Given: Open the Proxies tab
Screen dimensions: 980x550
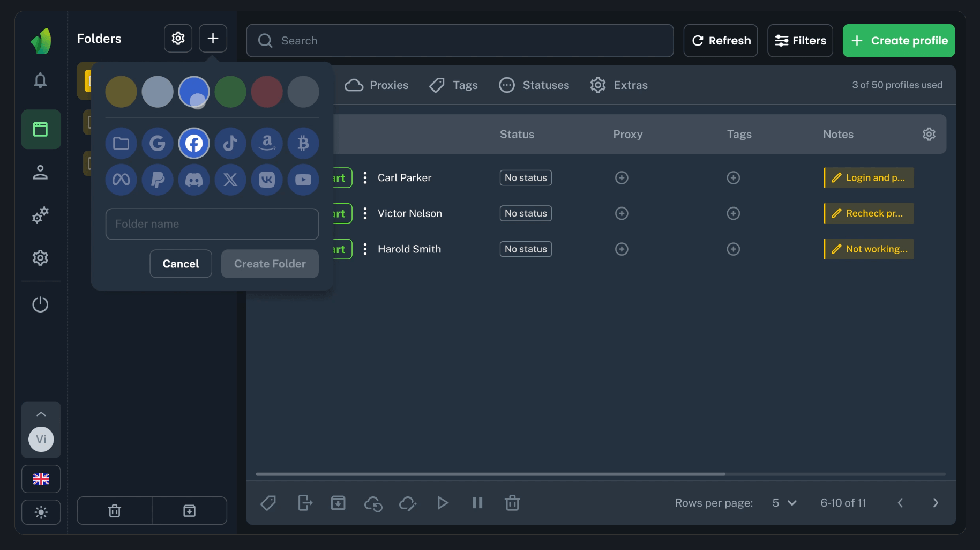Looking at the screenshot, I should click(376, 85).
